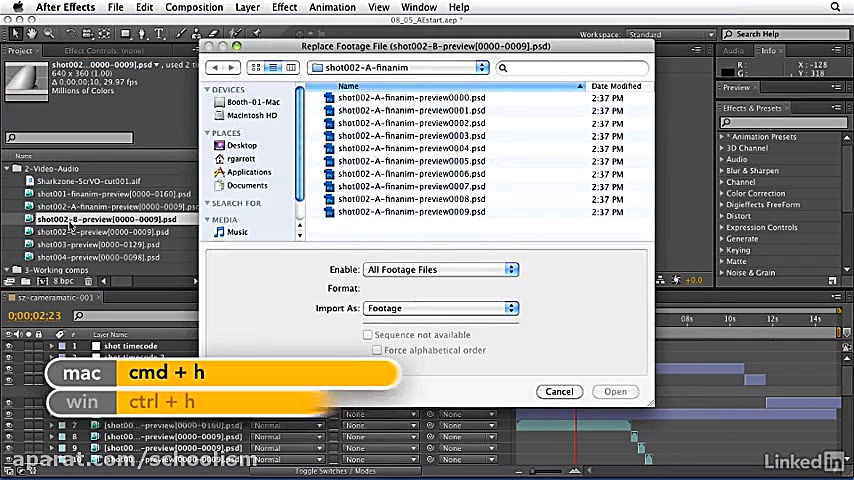Expand the 'Animation Presets' category
854x480 pixels.
tap(722, 137)
